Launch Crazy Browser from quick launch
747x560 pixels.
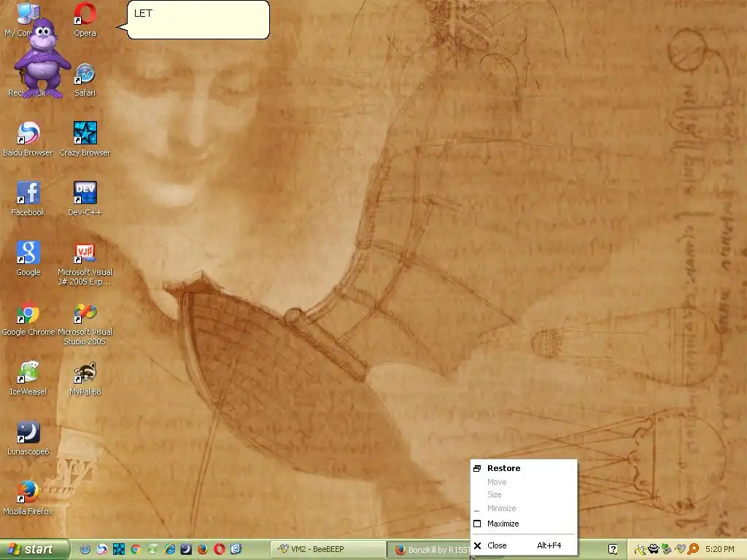point(119,549)
